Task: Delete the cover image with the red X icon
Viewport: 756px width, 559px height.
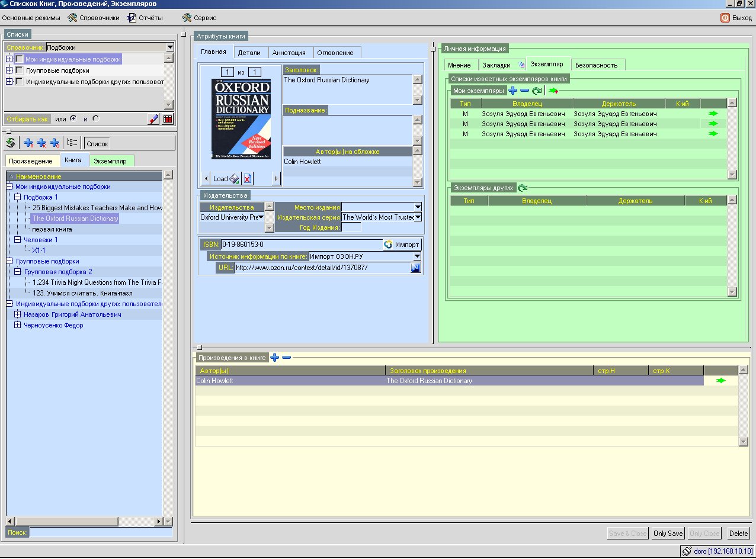Action: [247, 179]
